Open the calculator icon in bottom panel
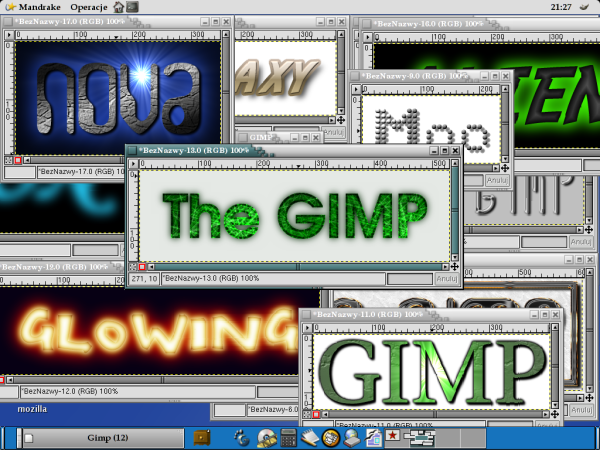The width and height of the screenshot is (600, 450). click(x=288, y=438)
